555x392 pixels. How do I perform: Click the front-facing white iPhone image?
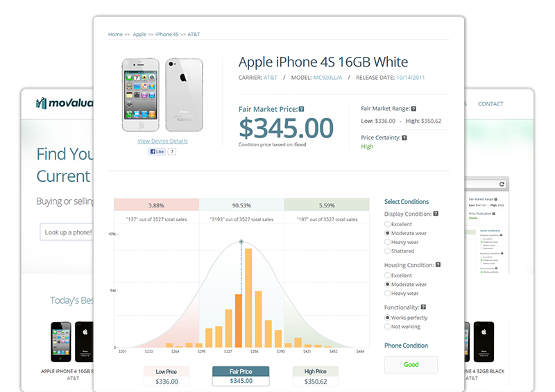pos(142,94)
